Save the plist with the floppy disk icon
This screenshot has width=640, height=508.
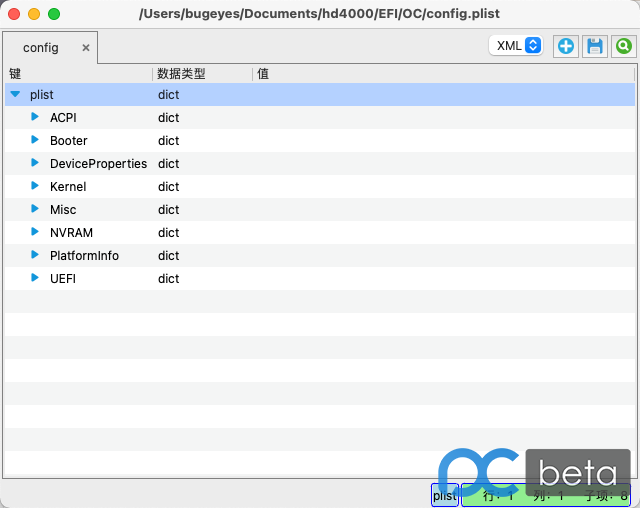595,46
